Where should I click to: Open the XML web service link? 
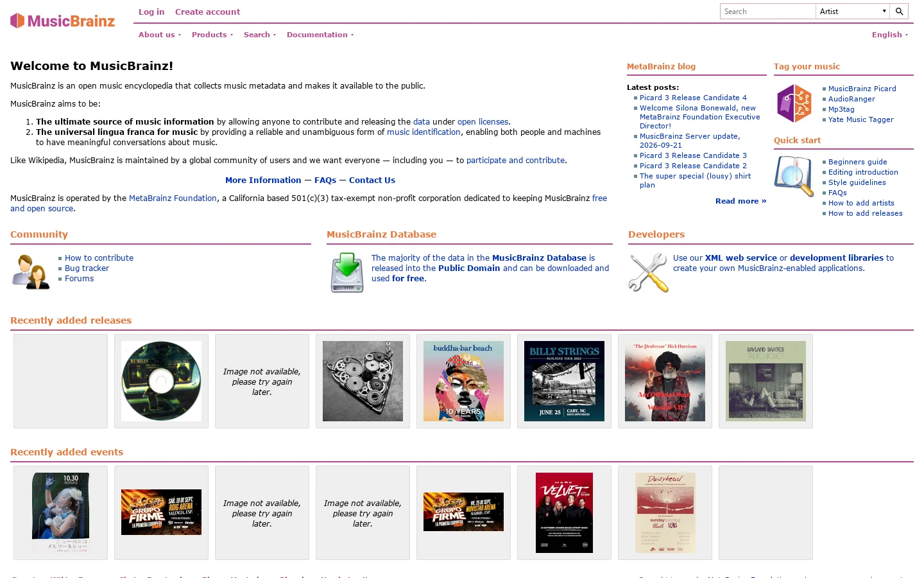pos(741,258)
